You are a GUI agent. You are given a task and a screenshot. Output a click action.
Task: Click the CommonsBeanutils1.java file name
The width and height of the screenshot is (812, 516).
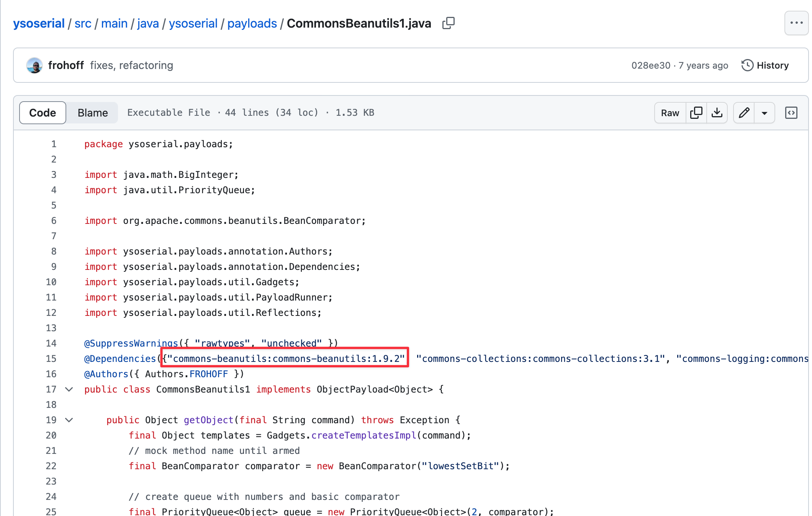(x=359, y=23)
